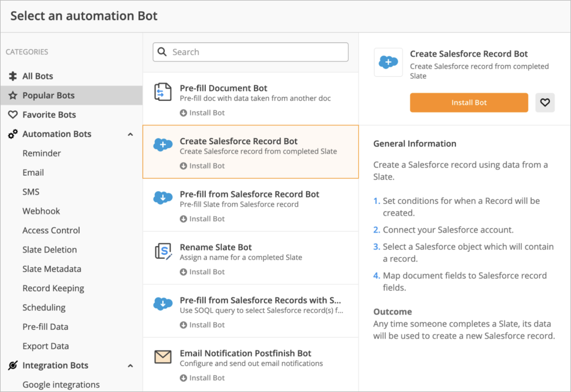Select the Export Data subcategory

pos(46,346)
